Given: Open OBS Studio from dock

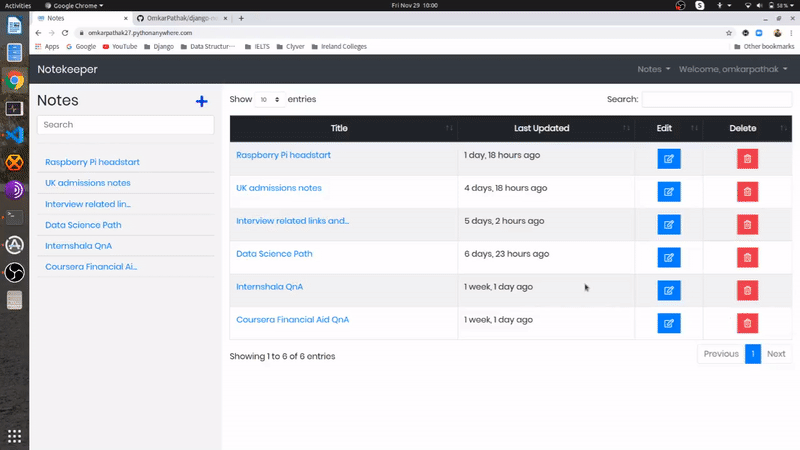Looking at the screenshot, I should (x=14, y=272).
